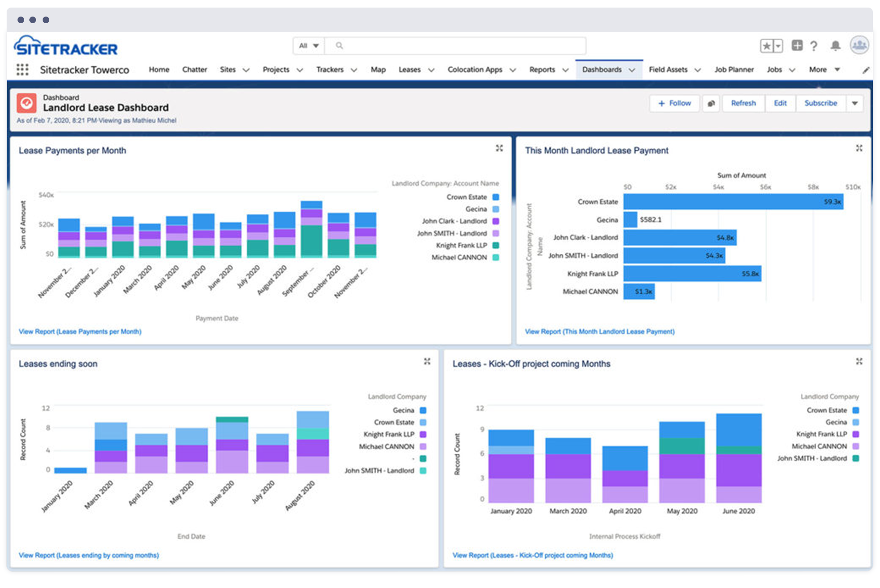Click the global search input field

pyautogui.click(x=456, y=46)
